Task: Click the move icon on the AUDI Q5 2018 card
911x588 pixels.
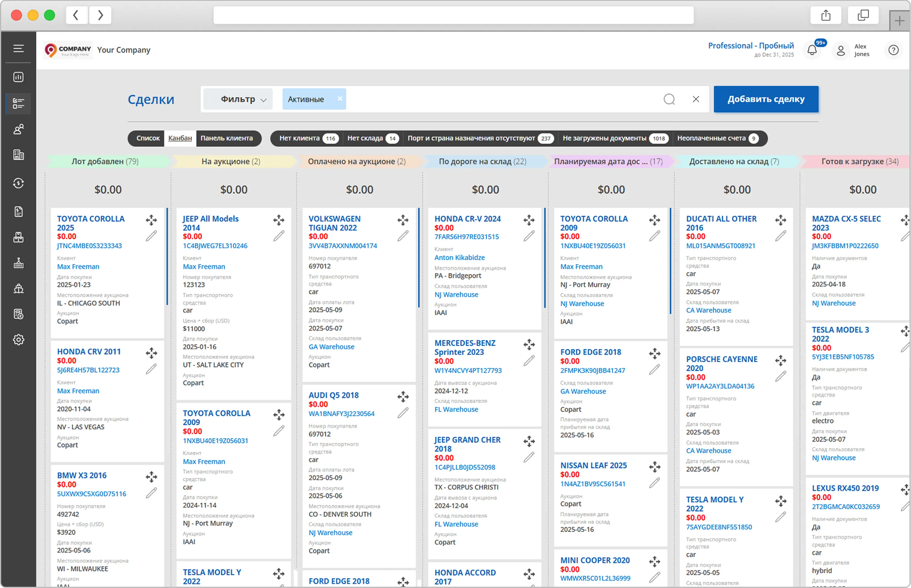Action: click(x=403, y=397)
